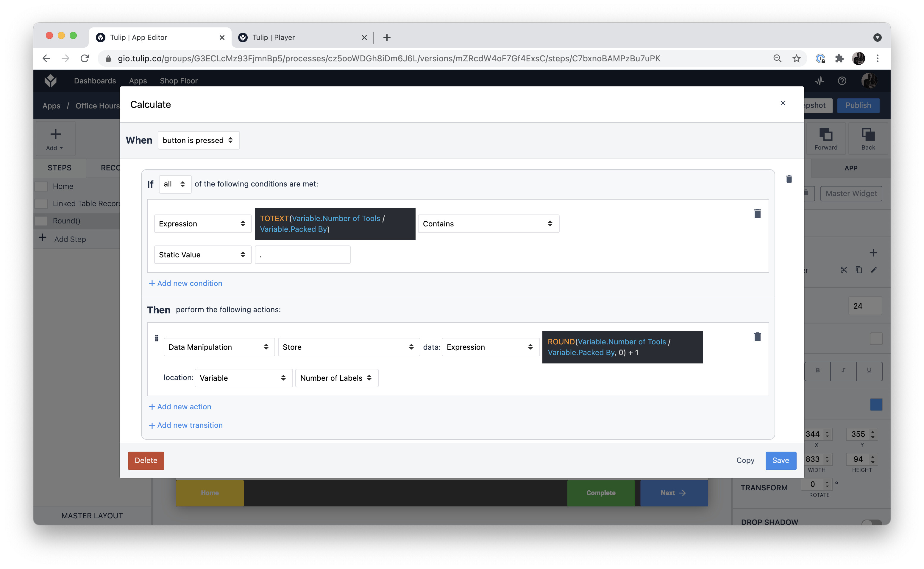Click Add new transition link
The height and width of the screenshot is (569, 924).
coord(186,425)
